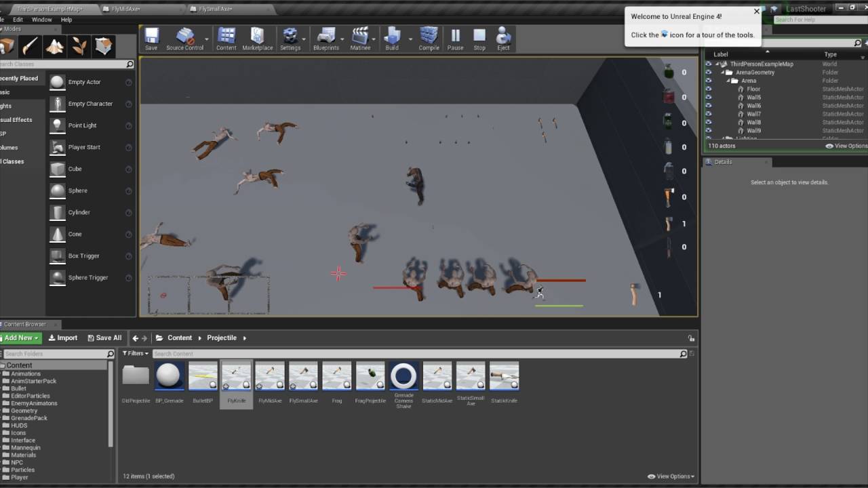Collapse the ArenaGeometry folder in outliner

coord(723,73)
